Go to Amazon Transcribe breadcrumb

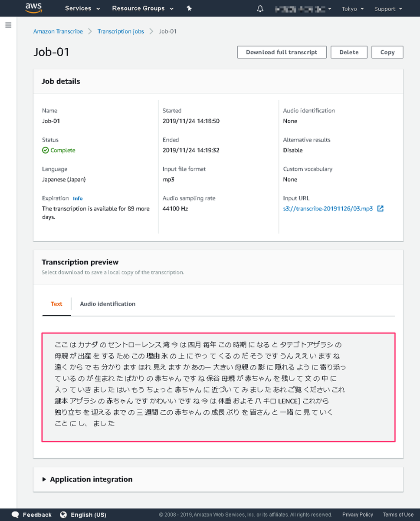(58, 31)
